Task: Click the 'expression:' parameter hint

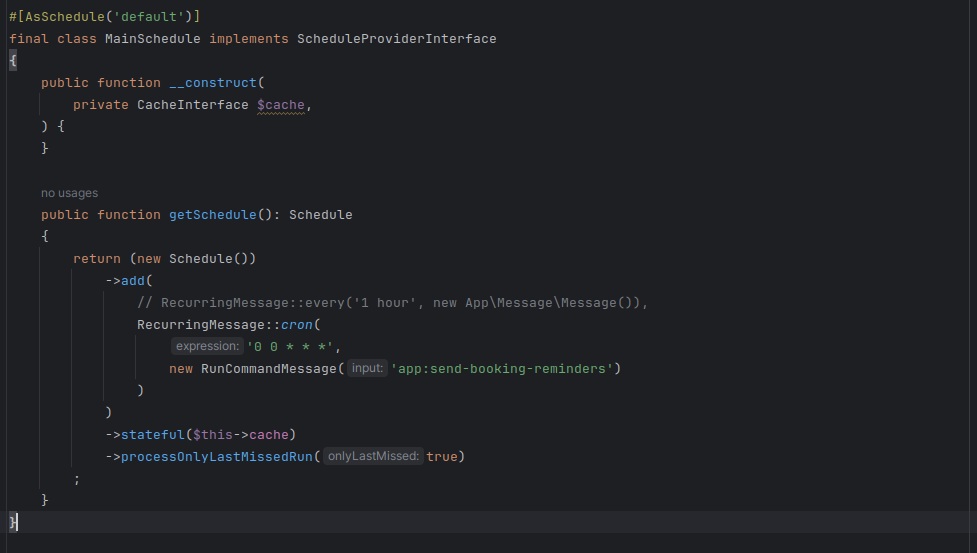Action: click(207, 346)
